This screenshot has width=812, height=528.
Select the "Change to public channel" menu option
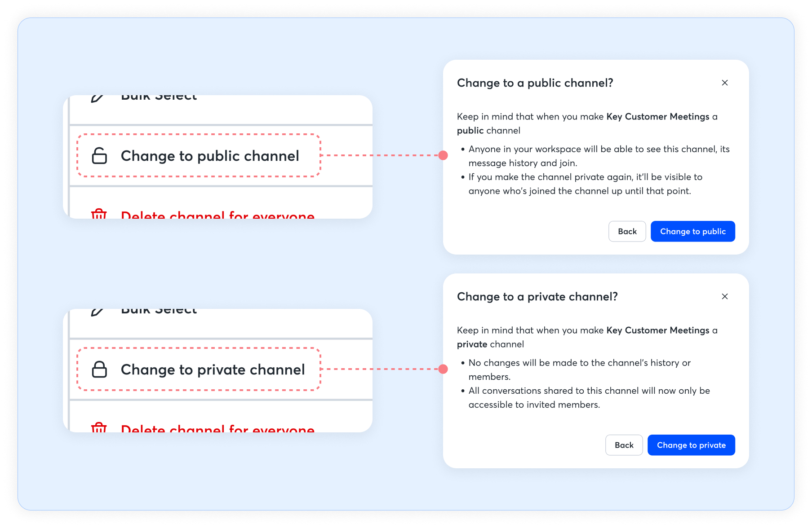coord(210,156)
